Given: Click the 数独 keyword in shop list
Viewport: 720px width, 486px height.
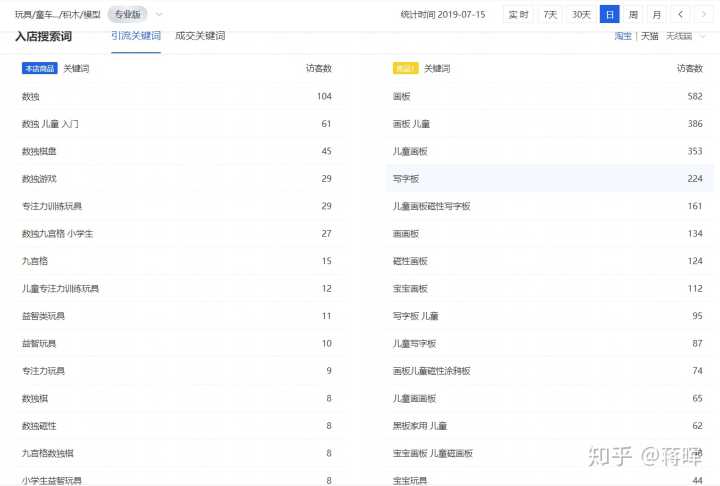Looking at the screenshot, I should point(30,97).
